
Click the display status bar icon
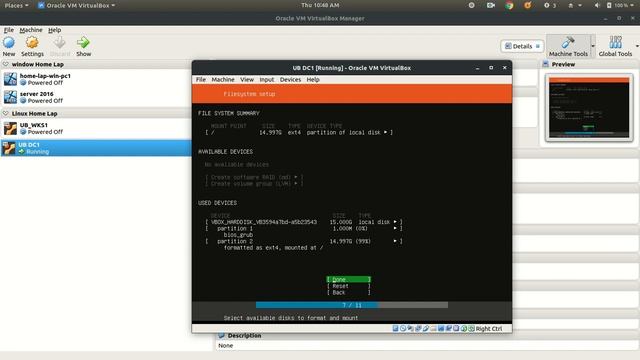pyautogui.click(x=441, y=329)
